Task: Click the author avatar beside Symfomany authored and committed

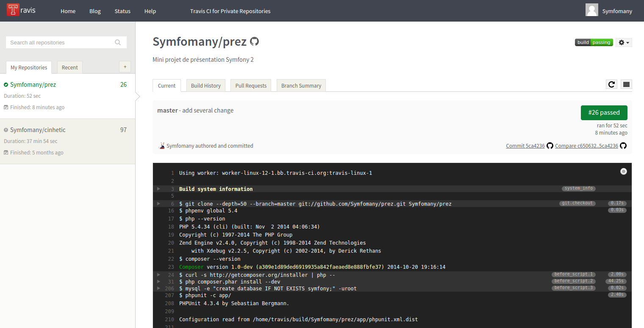Action: point(161,146)
